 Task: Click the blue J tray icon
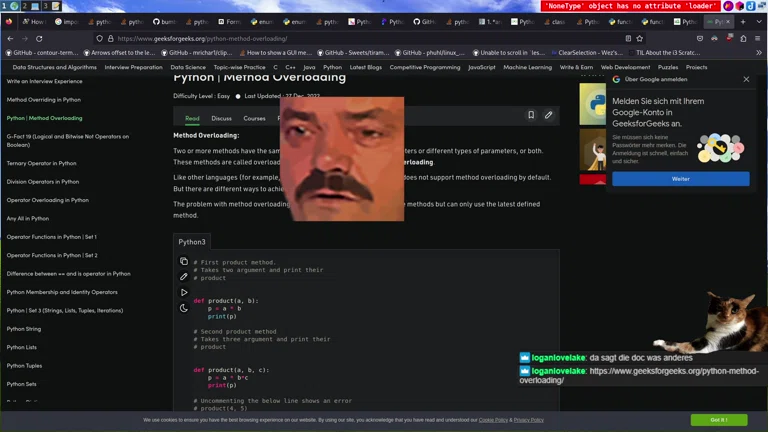[x=750, y=6]
